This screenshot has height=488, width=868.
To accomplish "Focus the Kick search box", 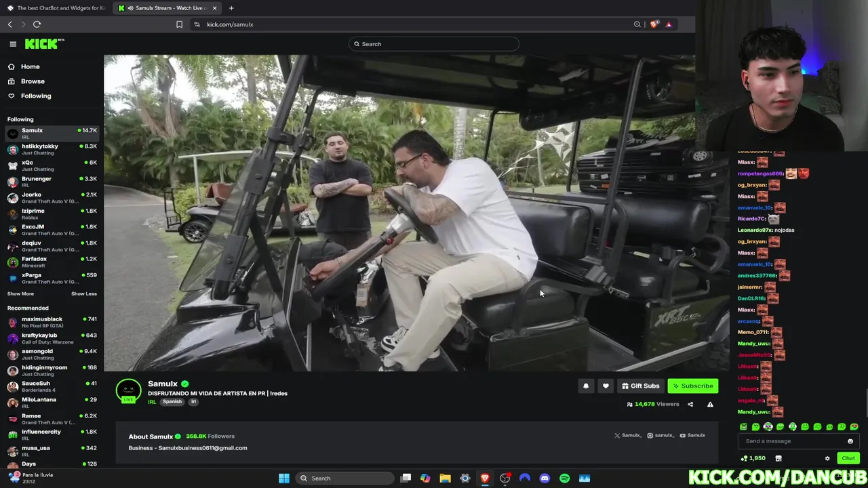I will (x=434, y=44).
